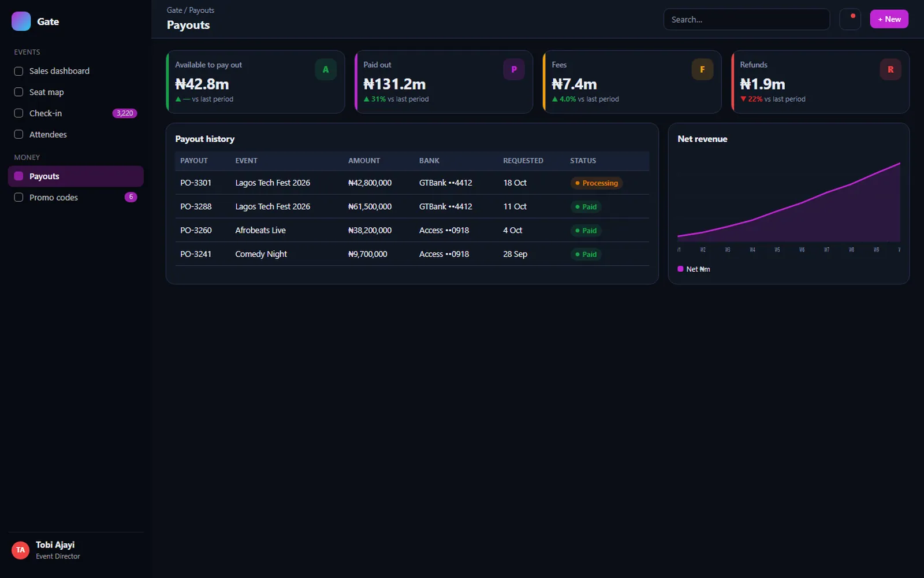Click the Gate logo icon
The height and width of the screenshot is (578, 924).
pos(21,21)
